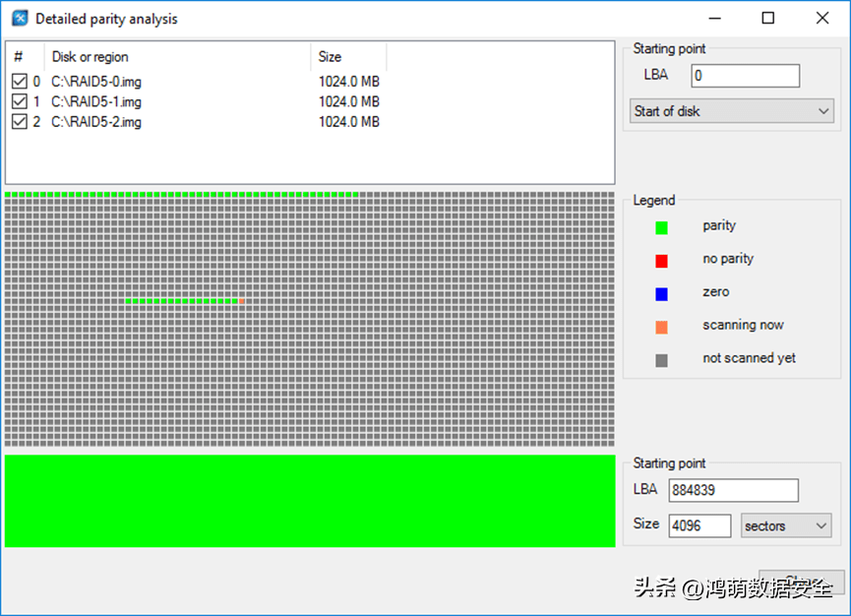
Task: Focus the LBA field showing 884839
Action: coord(733,490)
